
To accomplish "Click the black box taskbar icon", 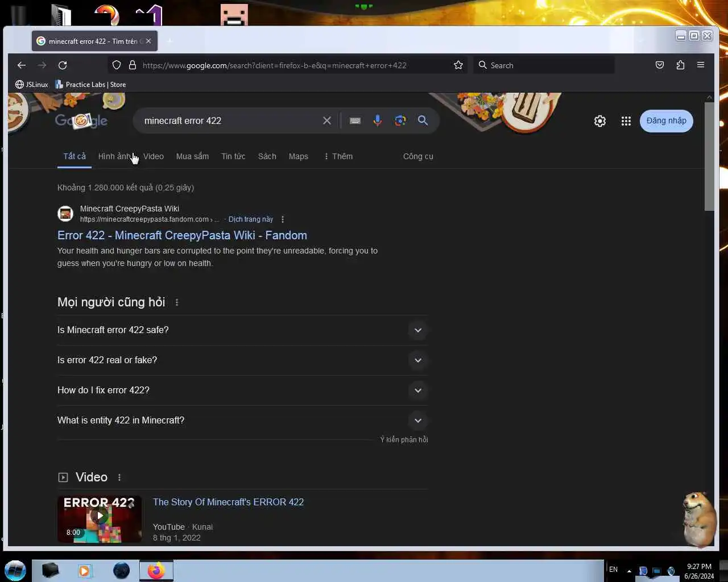I will click(50, 571).
